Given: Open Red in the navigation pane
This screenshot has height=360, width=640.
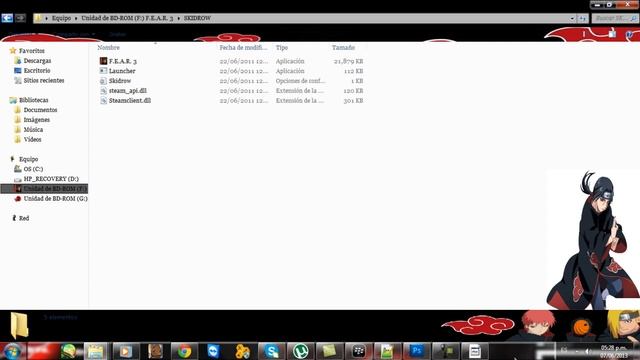Looking at the screenshot, I should click(24, 218).
